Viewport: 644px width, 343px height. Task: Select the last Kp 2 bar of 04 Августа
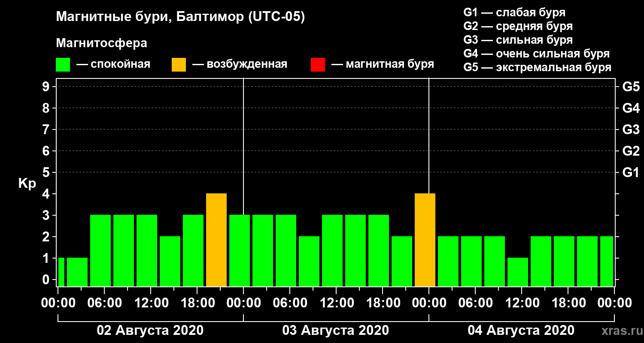click(607, 261)
